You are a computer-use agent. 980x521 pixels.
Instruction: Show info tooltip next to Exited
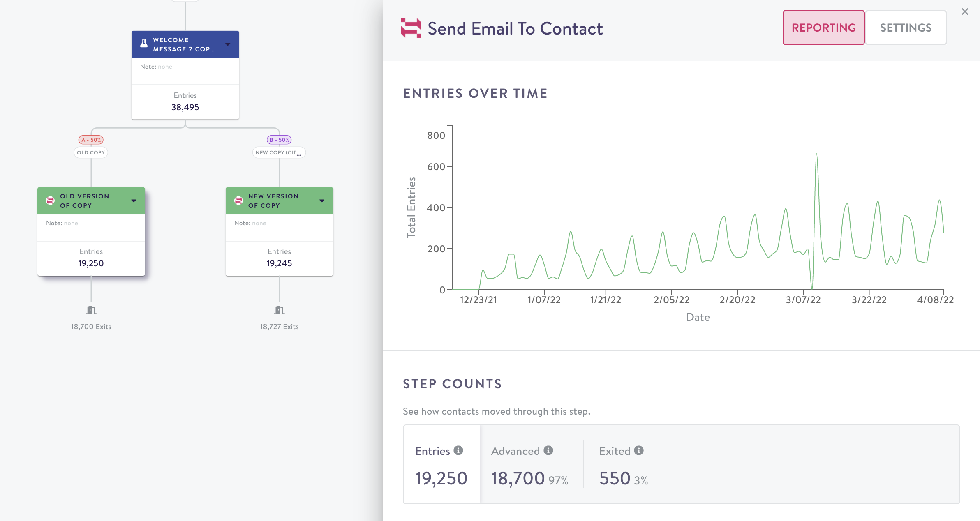(x=639, y=450)
